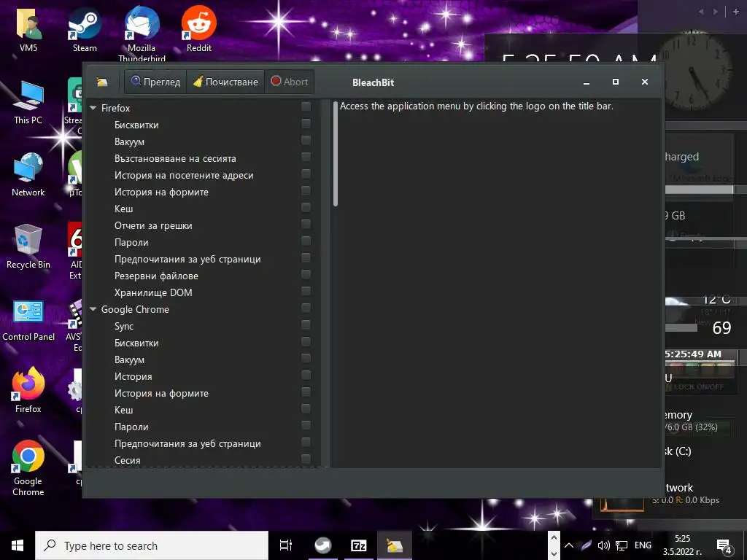Screen dimensions: 747x560
Task: Open Windows Start menu
Action: tap(18, 545)
